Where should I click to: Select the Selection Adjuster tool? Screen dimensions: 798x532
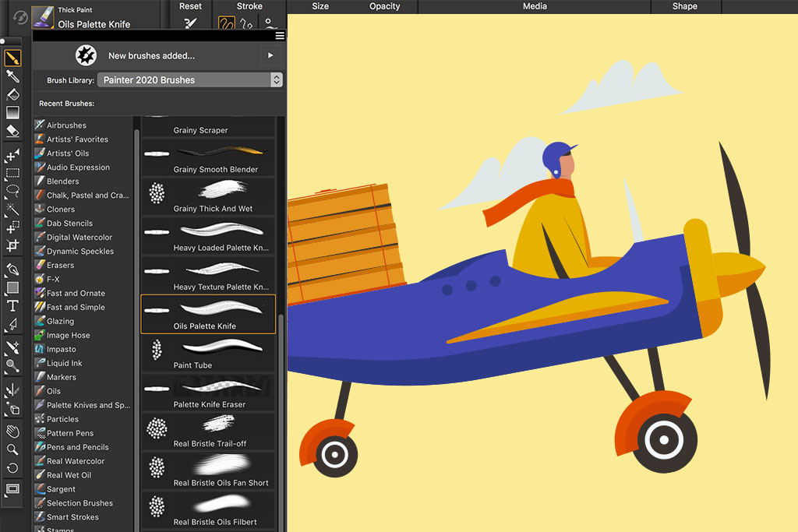point(12,227)
